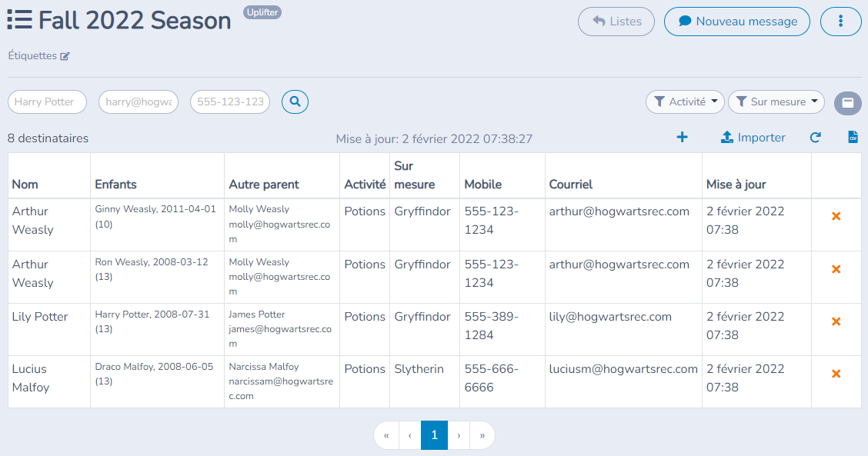This screenshot has width=868, height=456.
Task: Run the recipient search with magnifier button
Action: tap(295, 102)
